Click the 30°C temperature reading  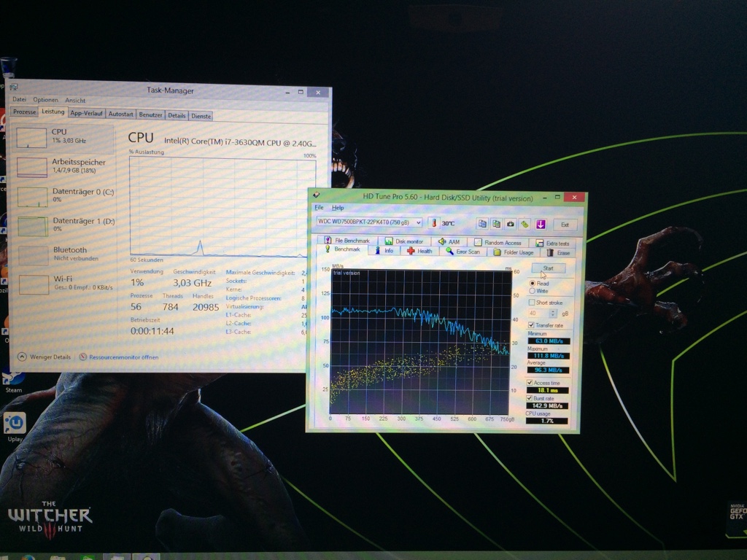[448, 223]
